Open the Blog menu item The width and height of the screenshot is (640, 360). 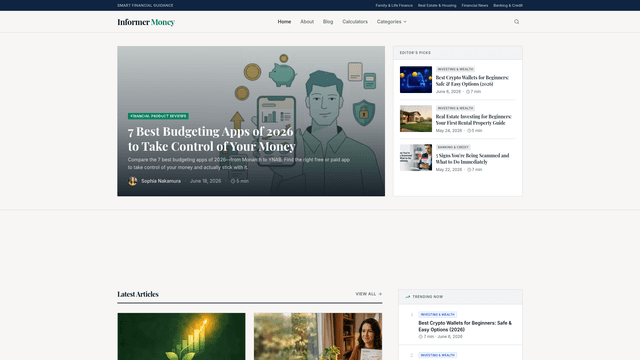click(x=328, y=22)
